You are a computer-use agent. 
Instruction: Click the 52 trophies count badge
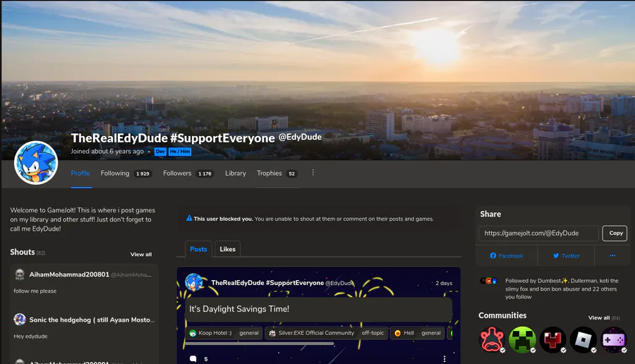click(x=291, y=174)
